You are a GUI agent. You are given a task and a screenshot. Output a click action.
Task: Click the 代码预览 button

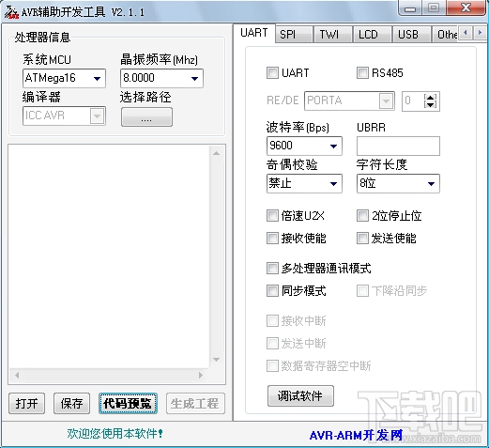[x=128, y=404]
